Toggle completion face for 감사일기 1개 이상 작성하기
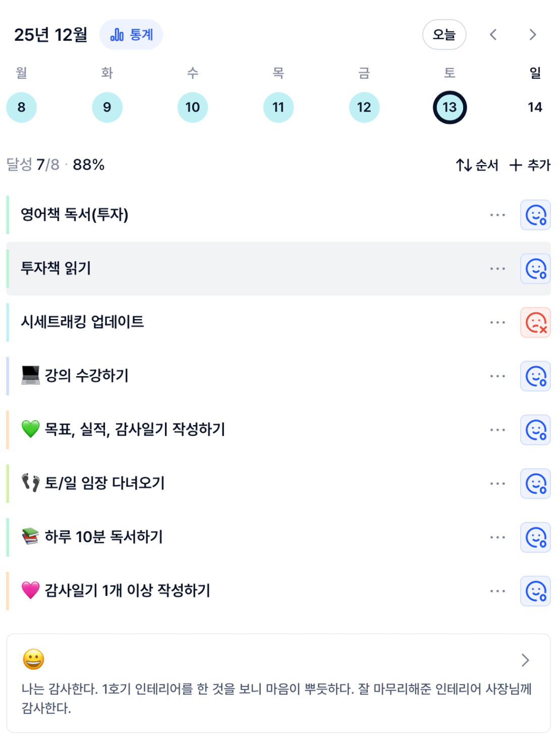This screenshot has height=735, width=560. (x=535, y=591)
